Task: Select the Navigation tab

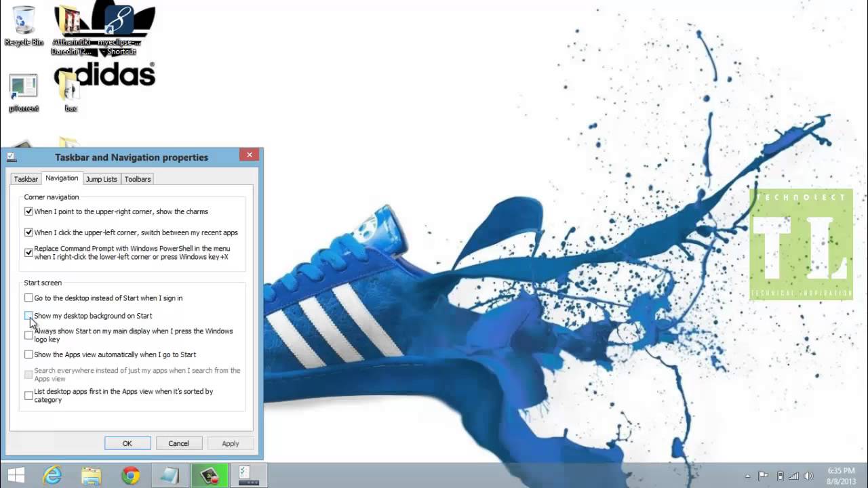Action: coord(62,178)
